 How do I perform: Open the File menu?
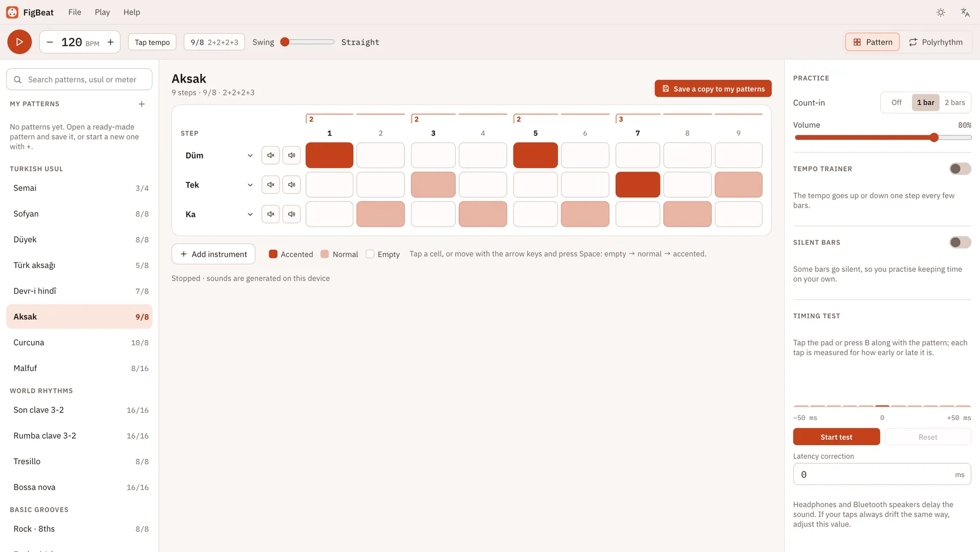(75, 12)
